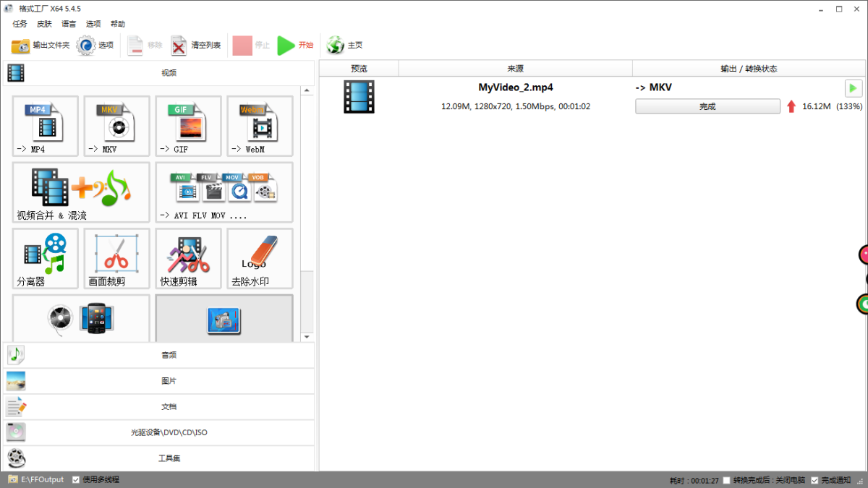Click the MyVideo_2.mp4 file name

pyautogui.click(x=516, y=87)
